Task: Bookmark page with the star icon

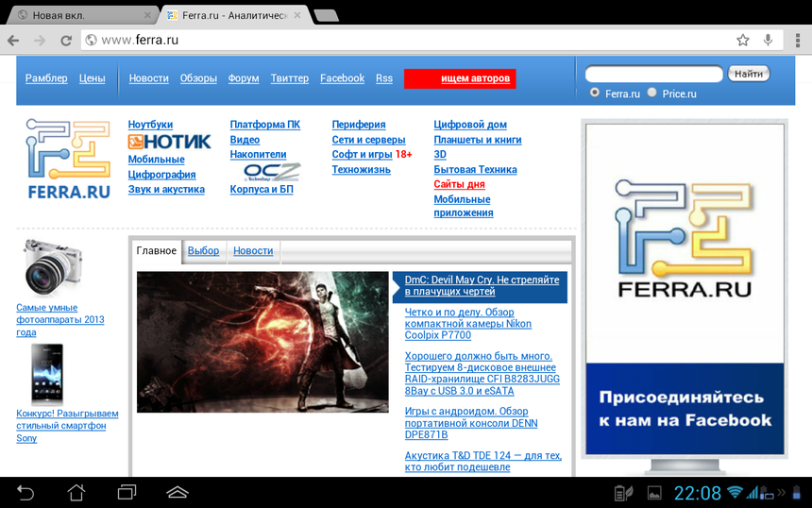Action: (743, 40)
